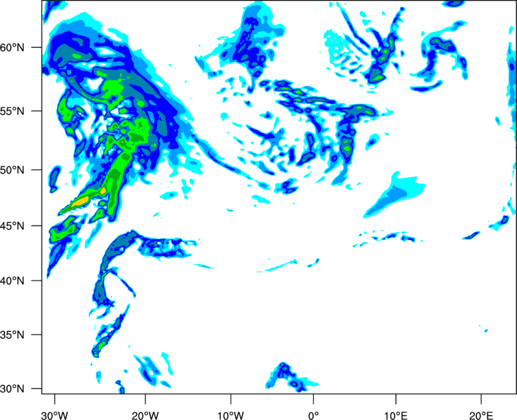Click the 0° longitude tick label
The image size is (517, 420).
click(313, 415)
